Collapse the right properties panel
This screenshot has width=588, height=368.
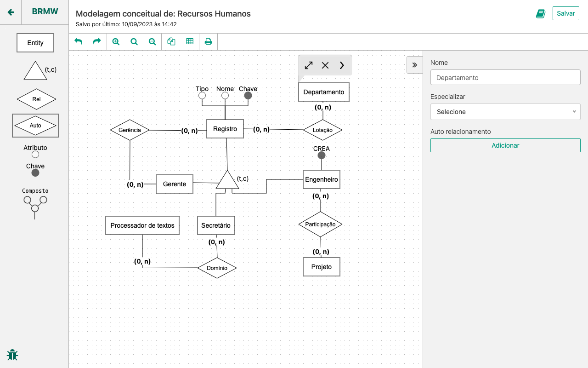414,65
